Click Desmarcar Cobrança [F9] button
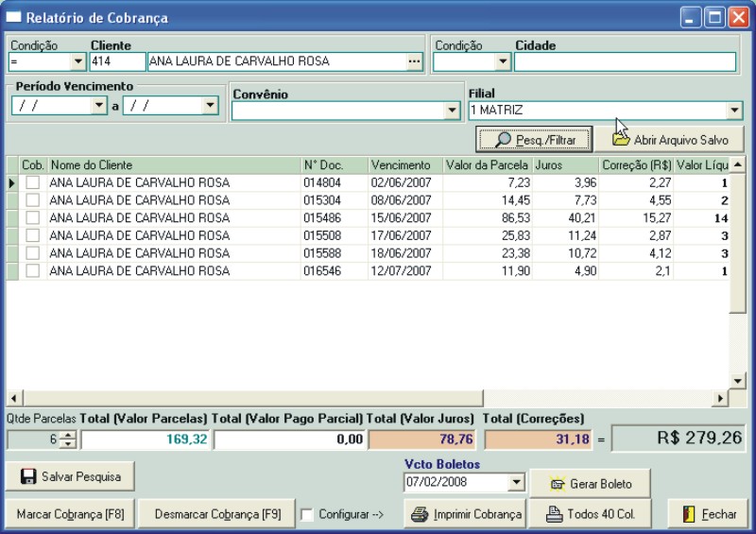This screenshot has width=756, height=534. [x=217, y=514]
